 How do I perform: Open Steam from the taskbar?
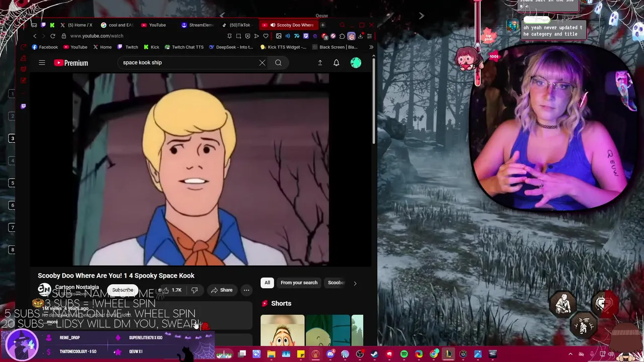pyautogui.click(x=374, y=354)
